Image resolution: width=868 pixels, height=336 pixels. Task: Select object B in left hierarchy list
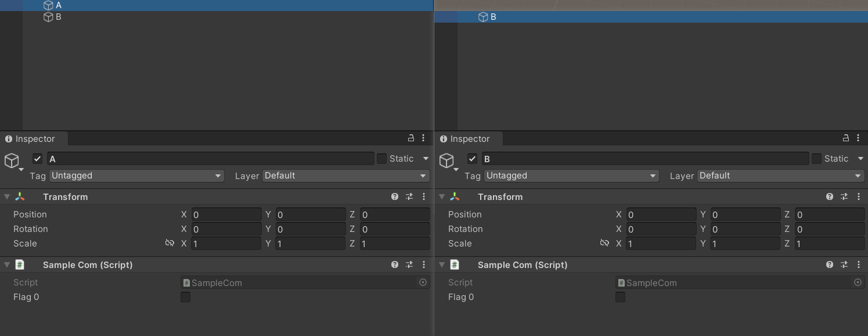(x=58, y=17)
